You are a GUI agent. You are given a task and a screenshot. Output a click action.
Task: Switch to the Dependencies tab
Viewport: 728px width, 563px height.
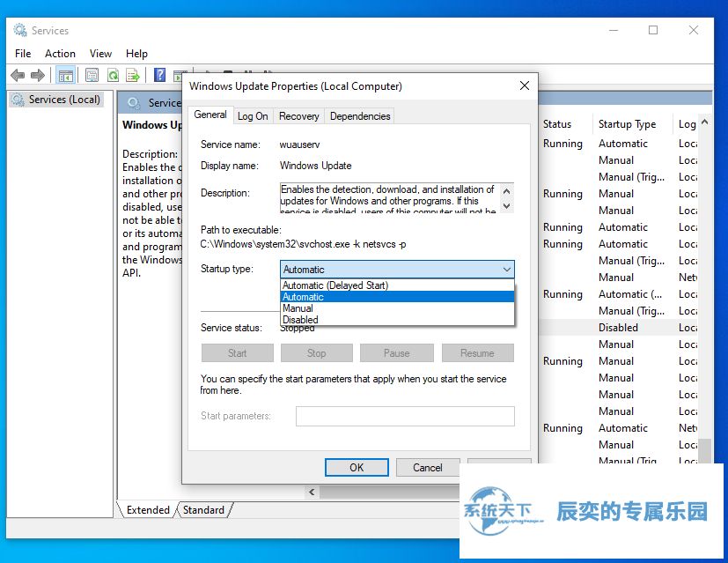[360, 116]
